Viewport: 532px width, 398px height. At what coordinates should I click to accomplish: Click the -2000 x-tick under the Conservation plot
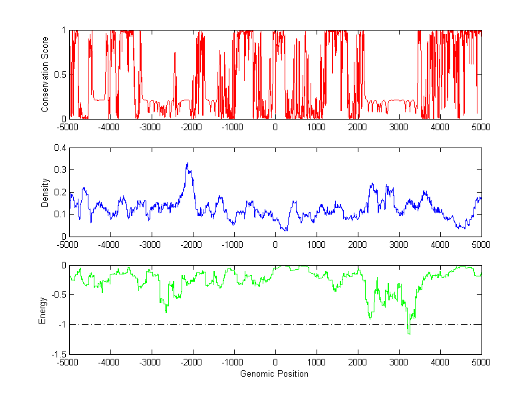pyautogui.click(x=191, y=127)
